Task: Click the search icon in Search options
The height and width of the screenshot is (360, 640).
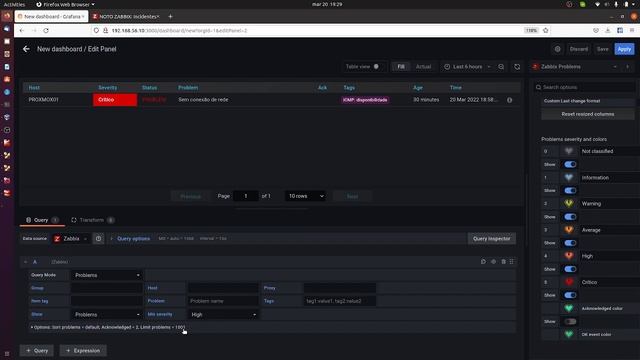Action: pos(538,87)
